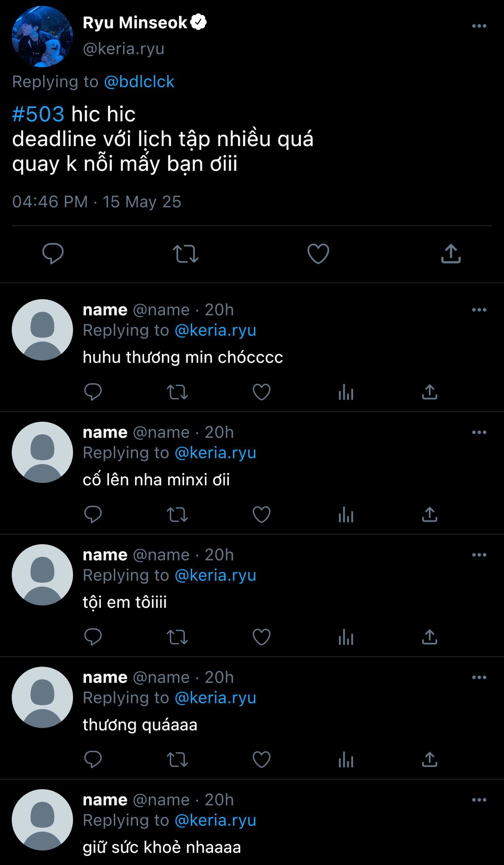The image size is (504, 865).
Task: Open the #503 hashtag
Action: (x=38, y=114)
